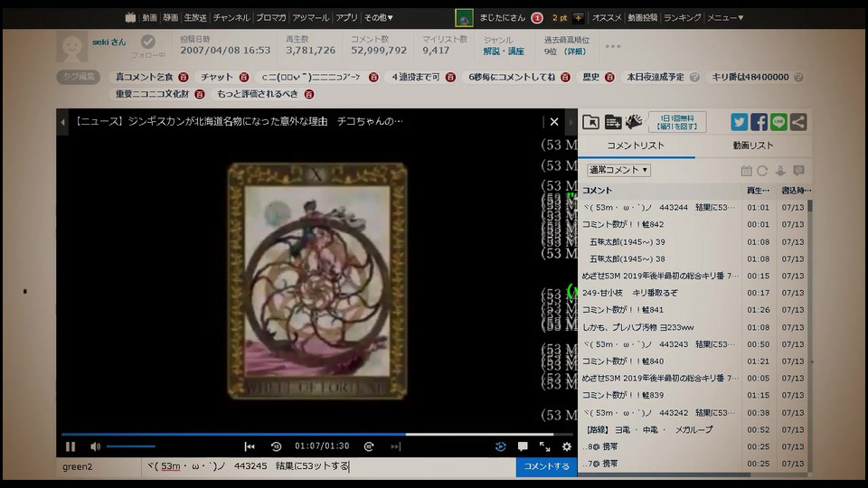Open help icon beside 本日夜達成予定 tag

(x=694, y=77)
